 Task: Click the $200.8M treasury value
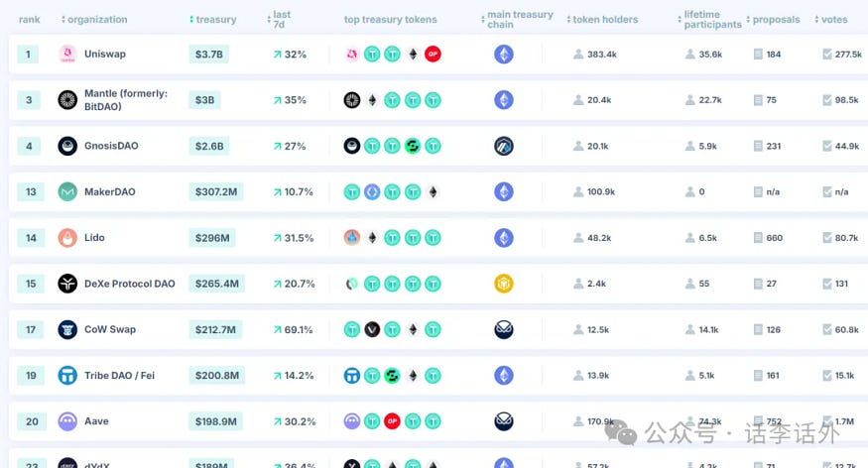point(217,376)
